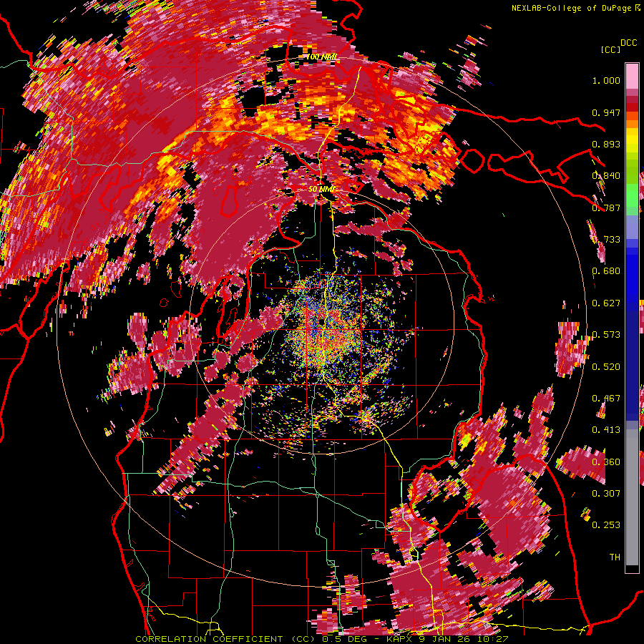
Task: Select the 0.307 scale value
Action: (x=606, y=493)
